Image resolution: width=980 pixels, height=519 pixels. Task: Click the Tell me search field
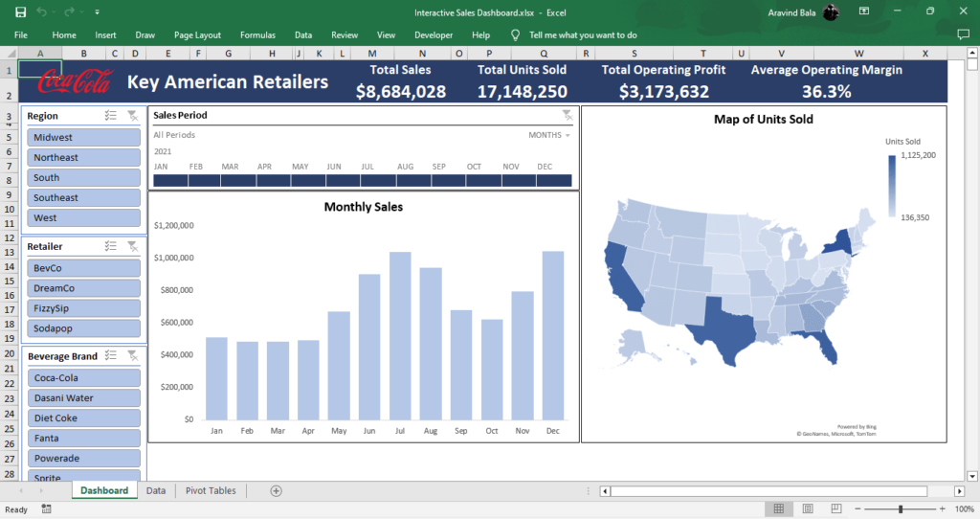click(583, 35)
